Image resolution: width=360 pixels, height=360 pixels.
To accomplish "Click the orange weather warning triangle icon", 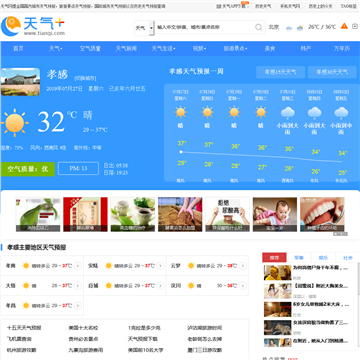I will (344, 26).
